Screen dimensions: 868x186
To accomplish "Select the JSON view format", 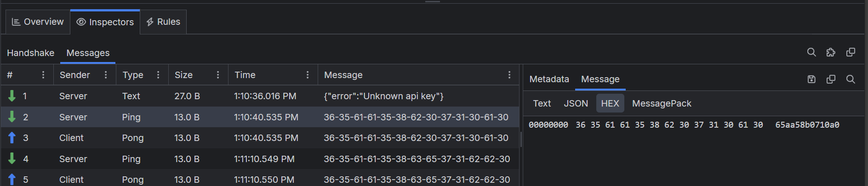I will tap(576, 104).
